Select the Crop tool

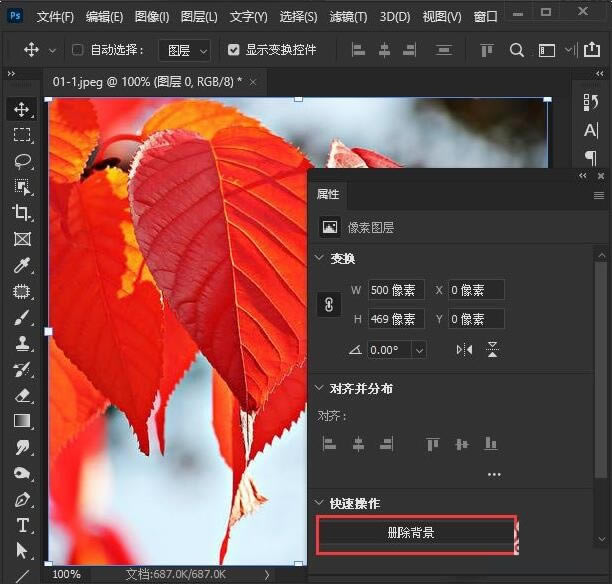tap(21, 213)
